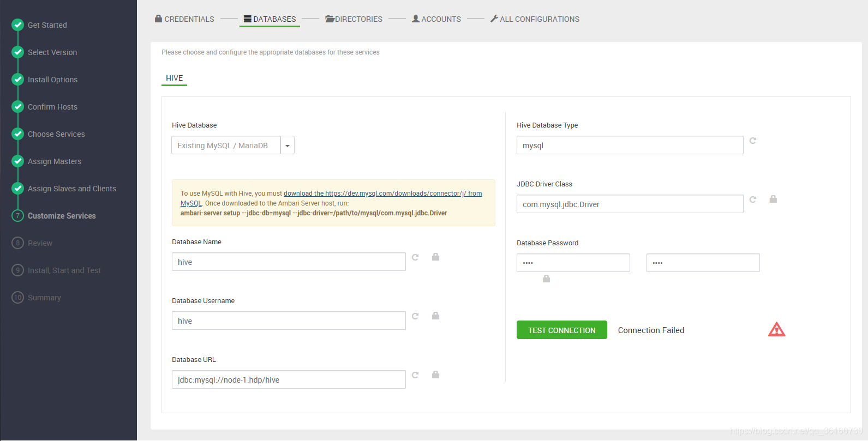Click the step 10 Summary circle icon

click(x=18, y=298)
